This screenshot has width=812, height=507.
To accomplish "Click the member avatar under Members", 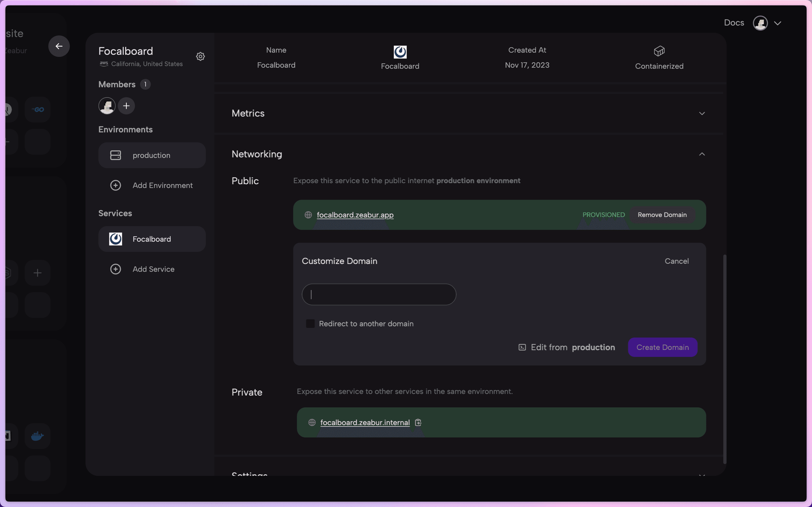I will click(x=107, y=106).
